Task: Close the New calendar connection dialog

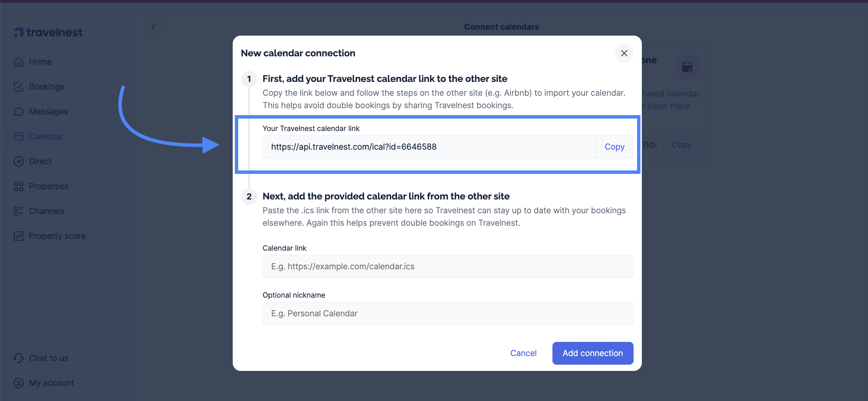Action: pos(624,53)
